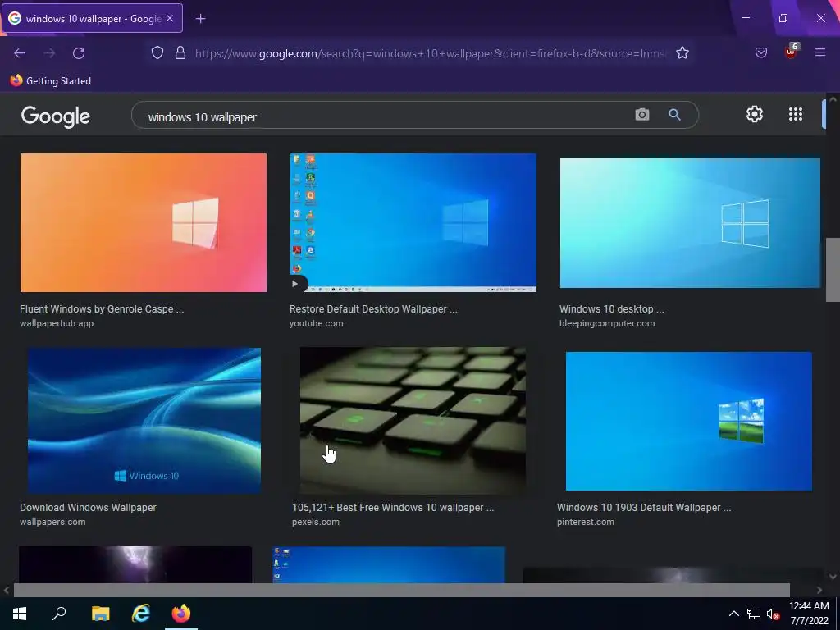Save page to Pocket

[x=760, y=53]
